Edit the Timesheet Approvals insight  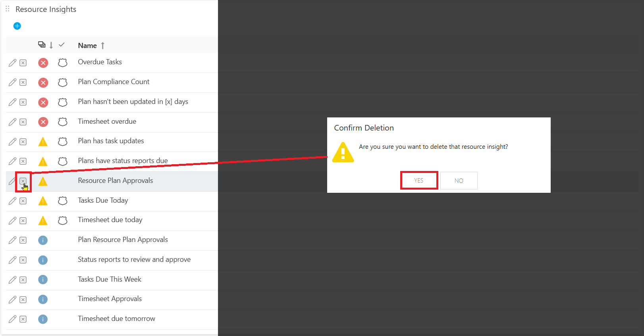click(12, 300)
